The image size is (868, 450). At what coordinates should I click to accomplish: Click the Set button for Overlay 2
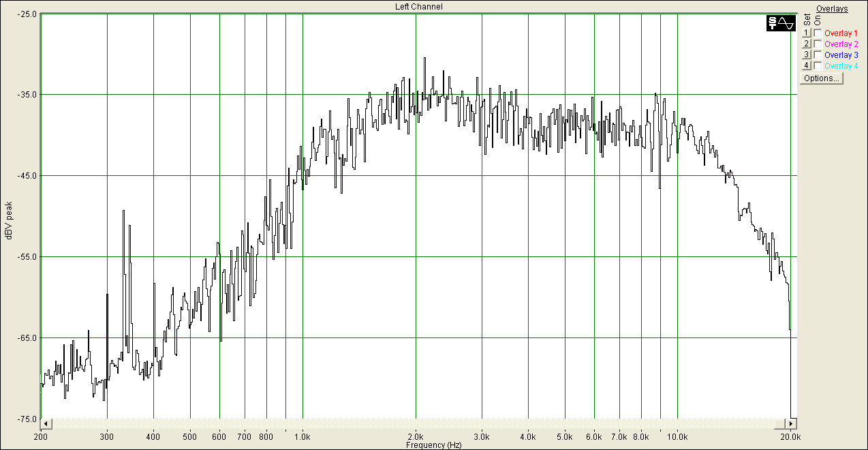point(807,44)
